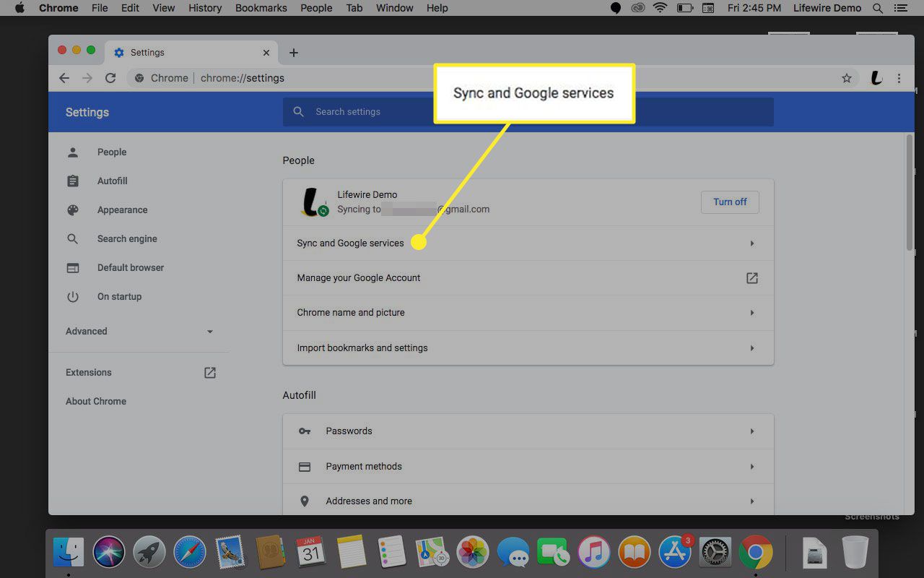924x578 pixels.
Task: Click the bookmark star icon in address bar
Action: coord(847,78)
